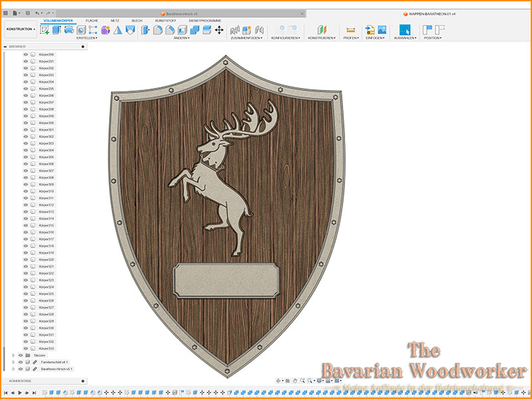
Task: Select the Move/Copy arrows icon
Action: point(219,30)
